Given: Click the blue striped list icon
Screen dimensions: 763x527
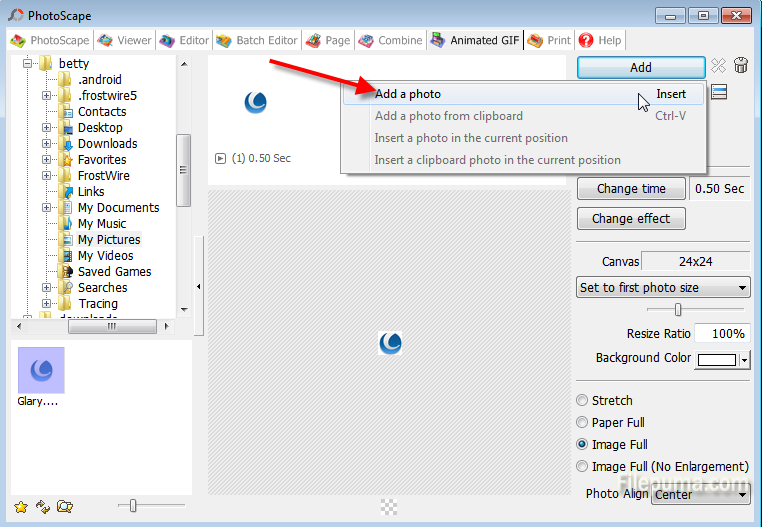Looking at the screenshot, I should [719, 93].
